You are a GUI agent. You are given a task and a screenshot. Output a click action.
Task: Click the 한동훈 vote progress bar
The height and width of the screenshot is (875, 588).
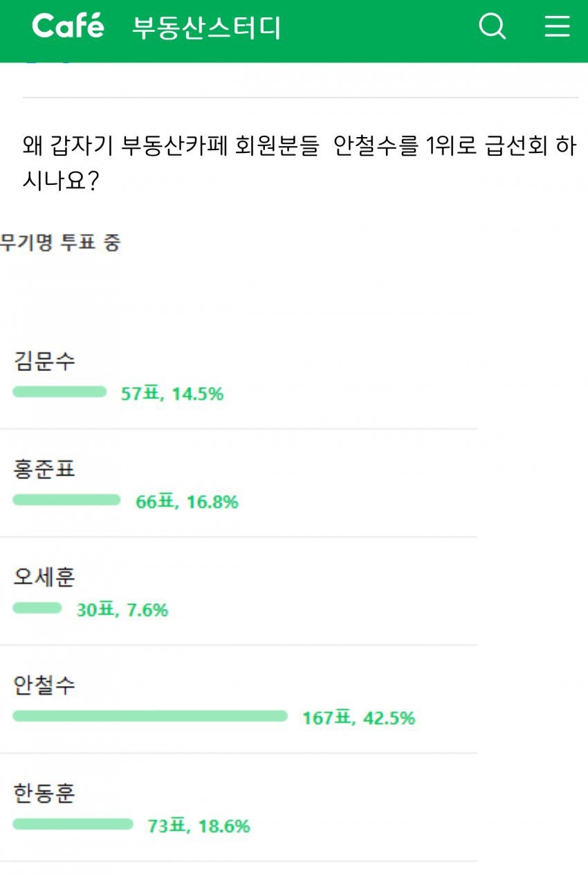[x=73, y=824]
